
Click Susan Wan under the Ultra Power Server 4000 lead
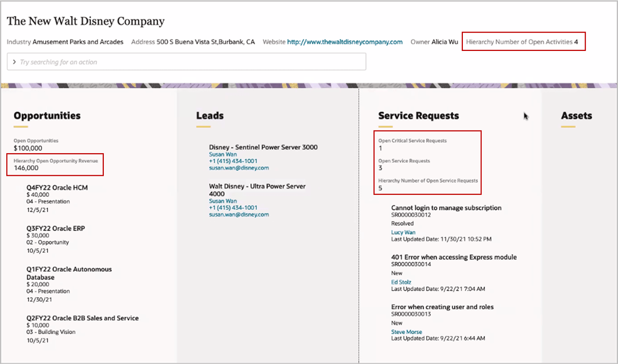[223, 201]
